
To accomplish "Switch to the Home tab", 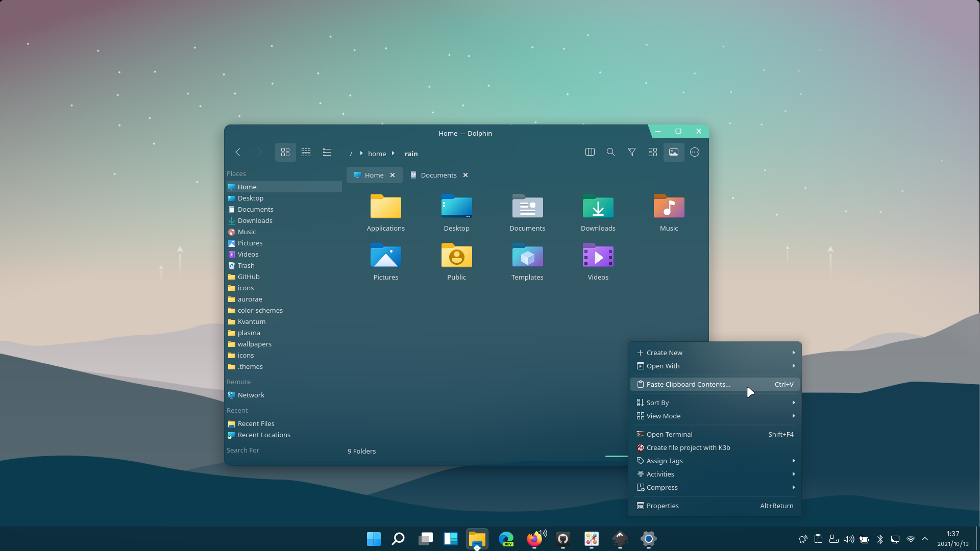I will [x=374, y=175].
